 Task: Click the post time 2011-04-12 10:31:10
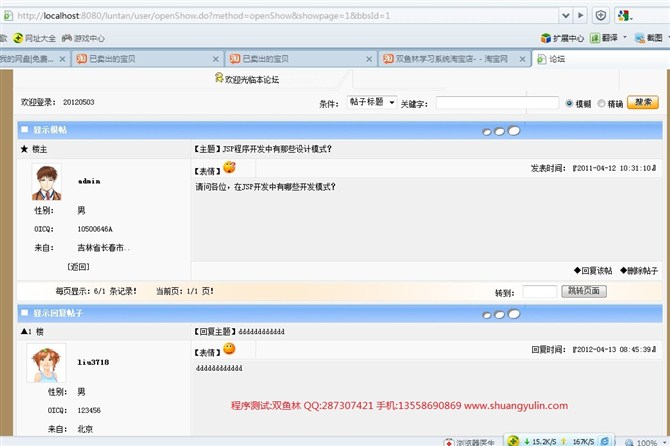tap(614, 168)
